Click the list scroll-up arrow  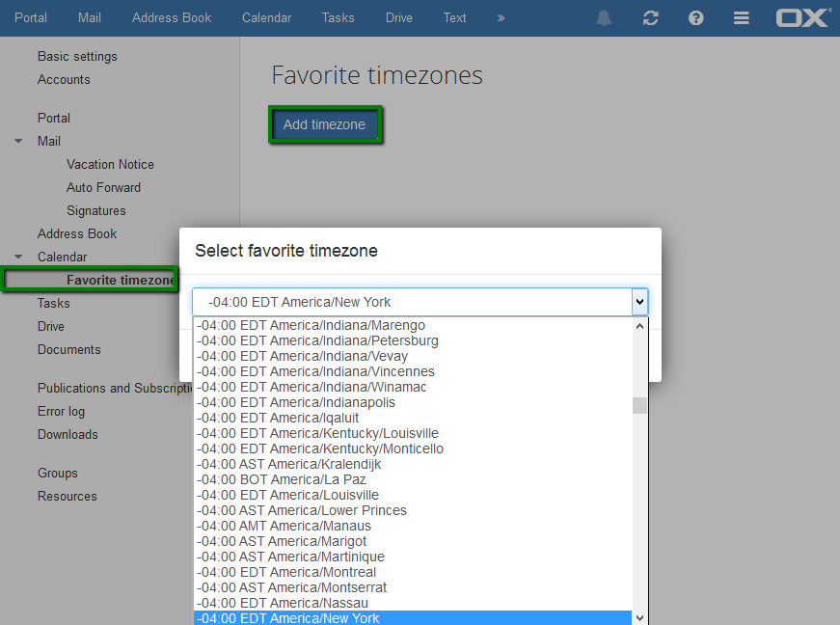tap(639, 326)
